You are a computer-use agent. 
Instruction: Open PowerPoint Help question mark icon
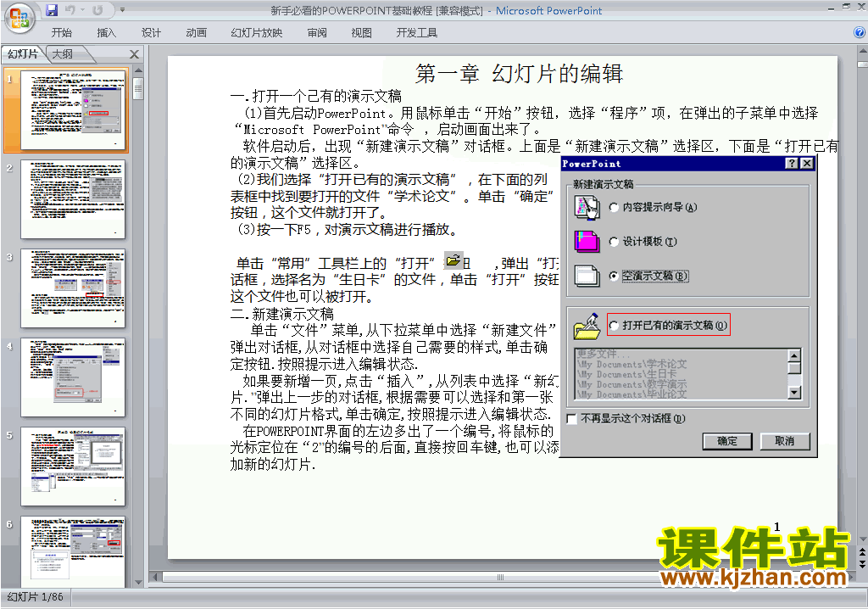pyautogui.click(x=860, y=33)
